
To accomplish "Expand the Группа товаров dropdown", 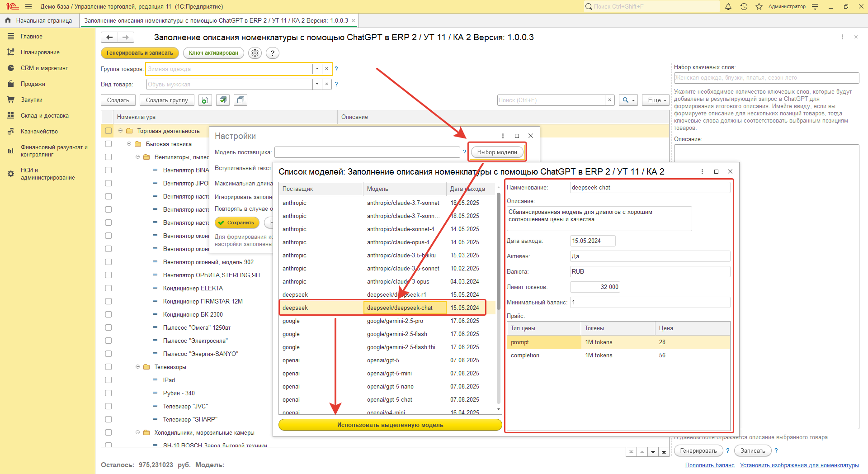I will pos(317,69).
